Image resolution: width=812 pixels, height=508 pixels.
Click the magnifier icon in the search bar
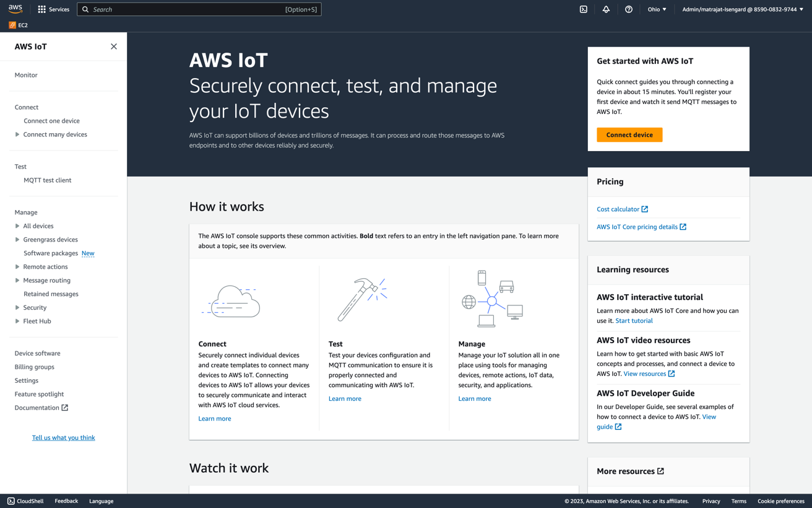point(85,9)
